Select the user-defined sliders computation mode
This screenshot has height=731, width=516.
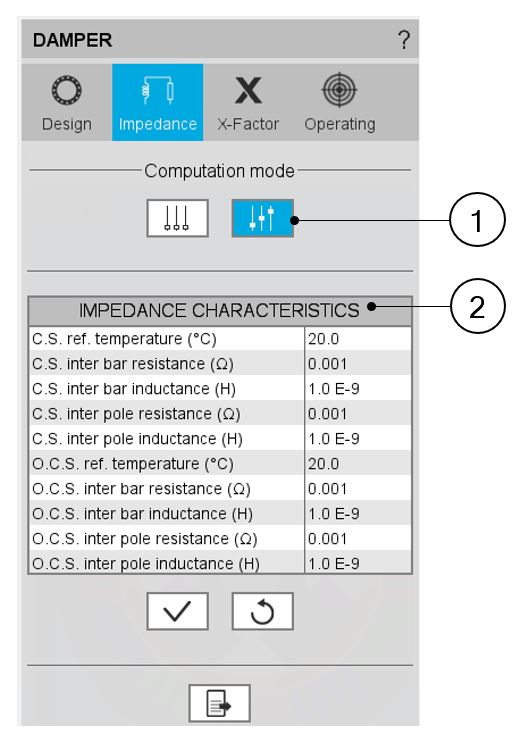(x=262, y=218)
